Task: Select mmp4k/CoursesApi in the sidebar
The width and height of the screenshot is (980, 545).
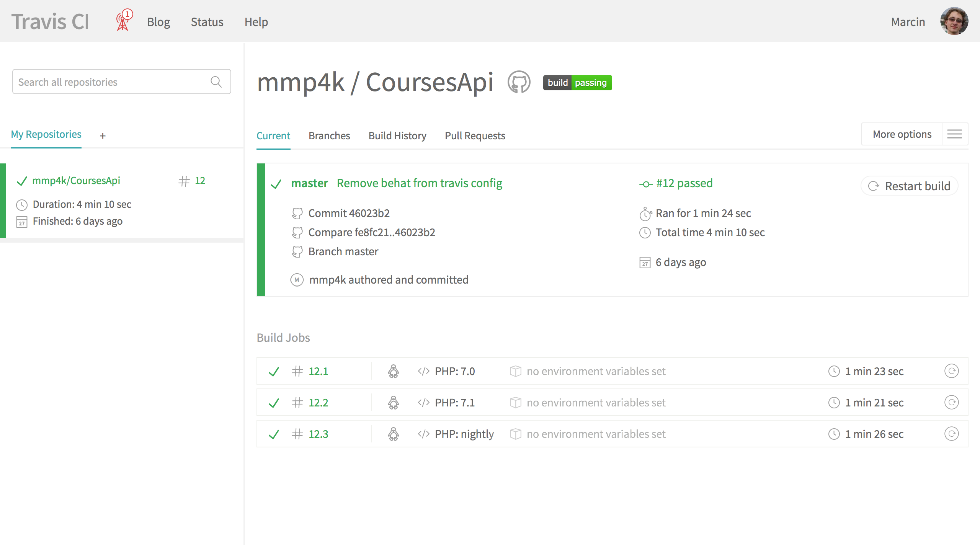Action: coord(76,181)
